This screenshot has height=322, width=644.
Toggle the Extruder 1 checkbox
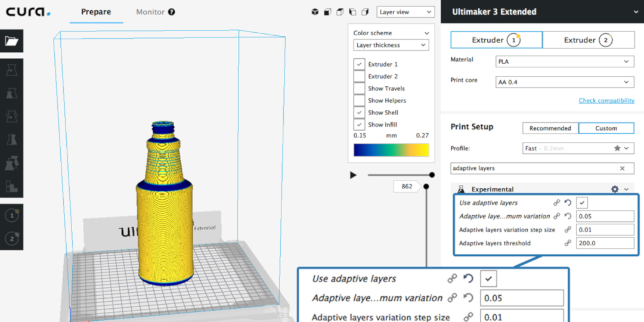360,64
